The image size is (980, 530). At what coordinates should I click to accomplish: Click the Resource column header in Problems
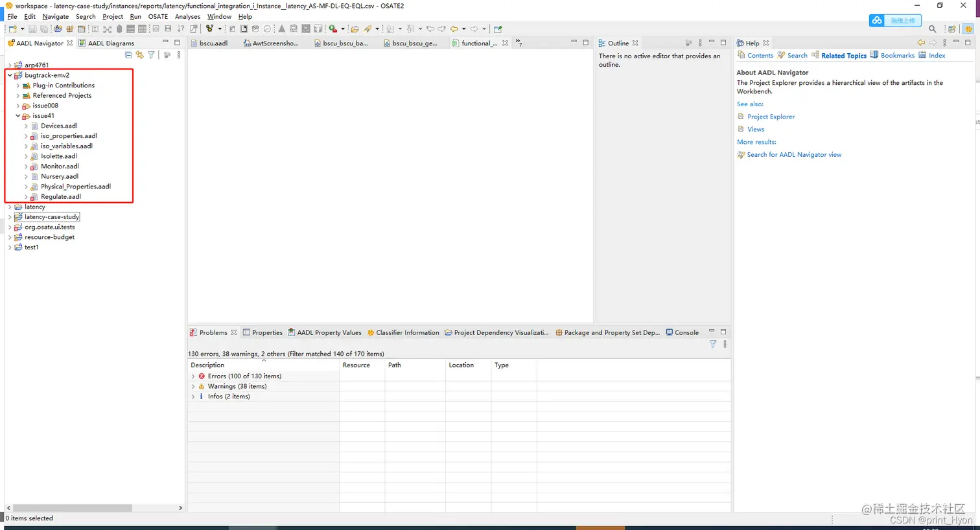pyautogui.click(x=362, y=365)
